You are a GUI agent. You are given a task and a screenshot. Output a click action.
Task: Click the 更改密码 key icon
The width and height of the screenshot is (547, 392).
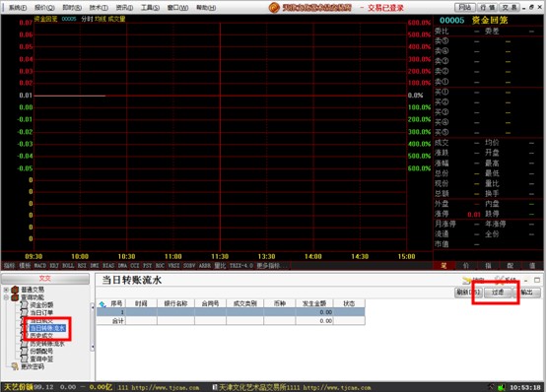click(15, 366)
